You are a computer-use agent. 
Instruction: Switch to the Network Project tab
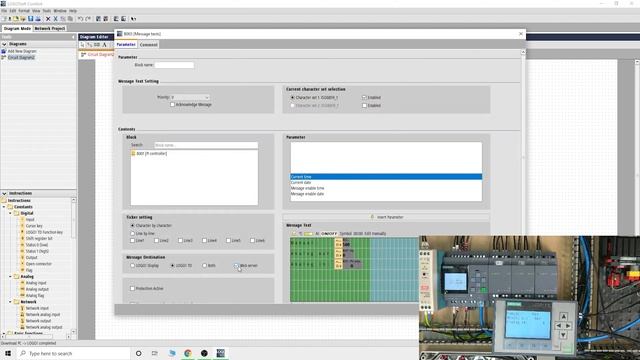coord(49,29)
